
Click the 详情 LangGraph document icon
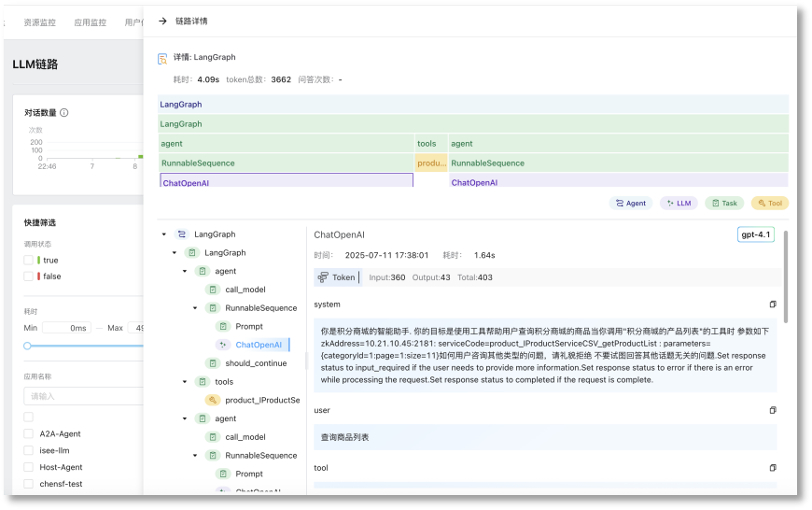pyautogui.click(x=162, y=58)
